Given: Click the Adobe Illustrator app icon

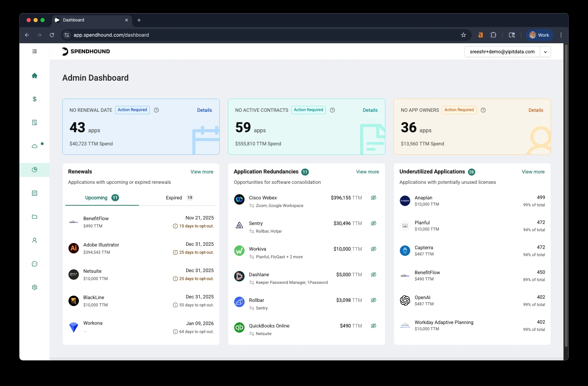Looking at the screenshot, I should [74, 248].
